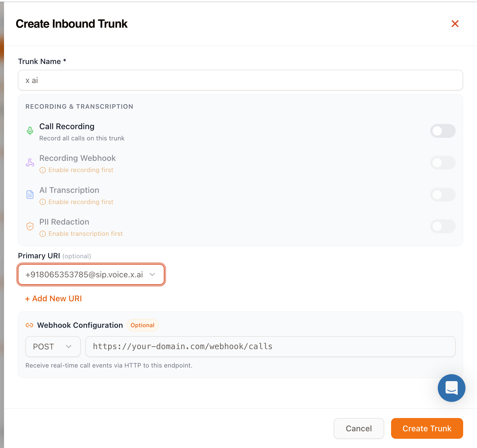Toggle the AI Transcription switch
Image resolution: width=477 pixels, height=448 pixels.
[x=443, y=195]
